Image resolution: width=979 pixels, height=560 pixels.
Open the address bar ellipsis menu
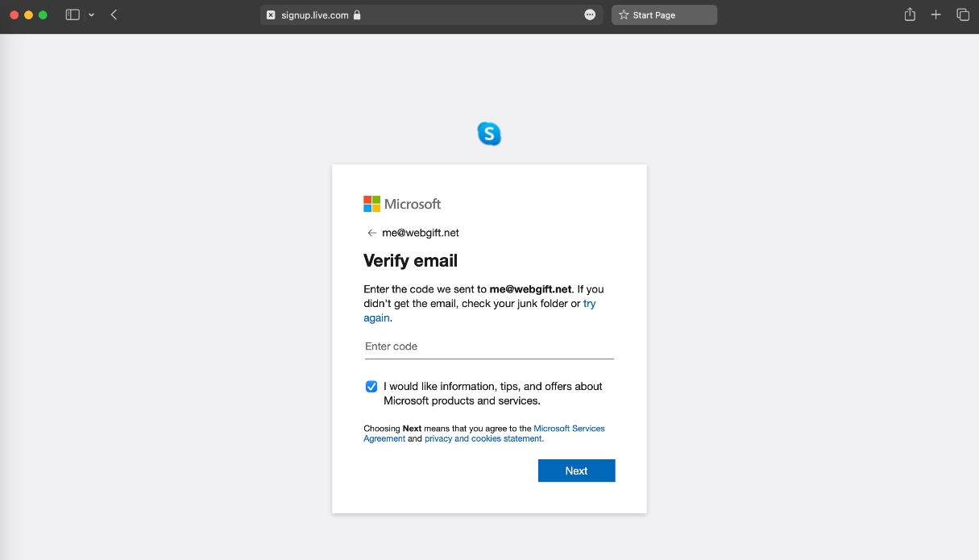click(x=590, y=15)
